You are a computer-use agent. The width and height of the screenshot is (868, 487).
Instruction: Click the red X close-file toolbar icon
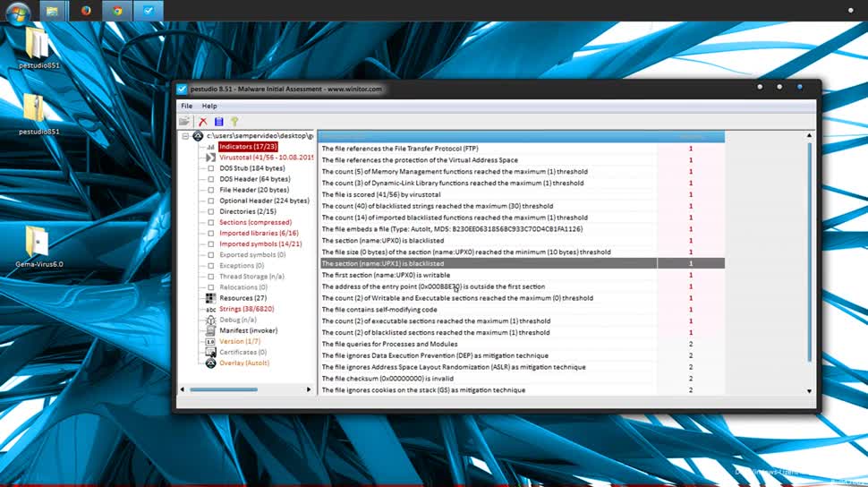coord(202,122)
